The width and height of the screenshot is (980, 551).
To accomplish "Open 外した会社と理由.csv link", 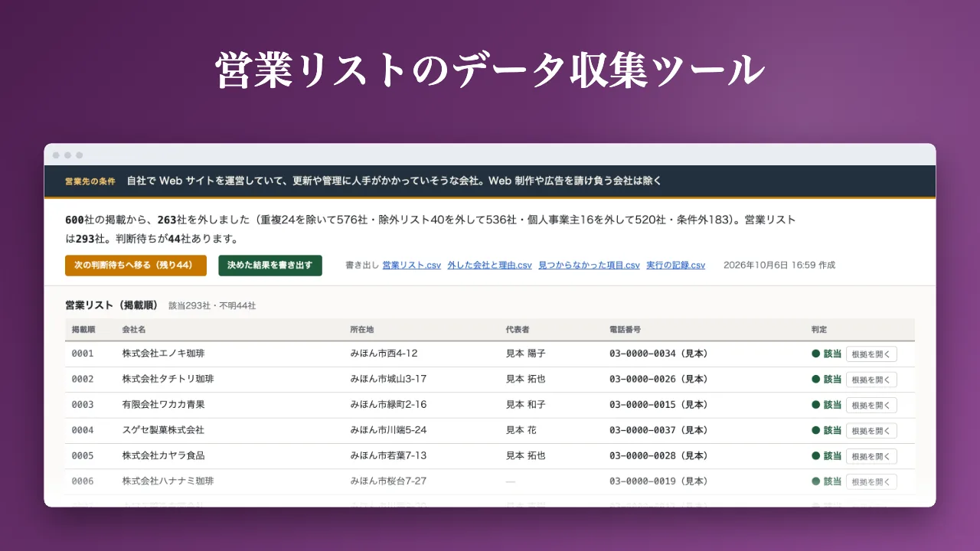I will (x=489, y=265).
